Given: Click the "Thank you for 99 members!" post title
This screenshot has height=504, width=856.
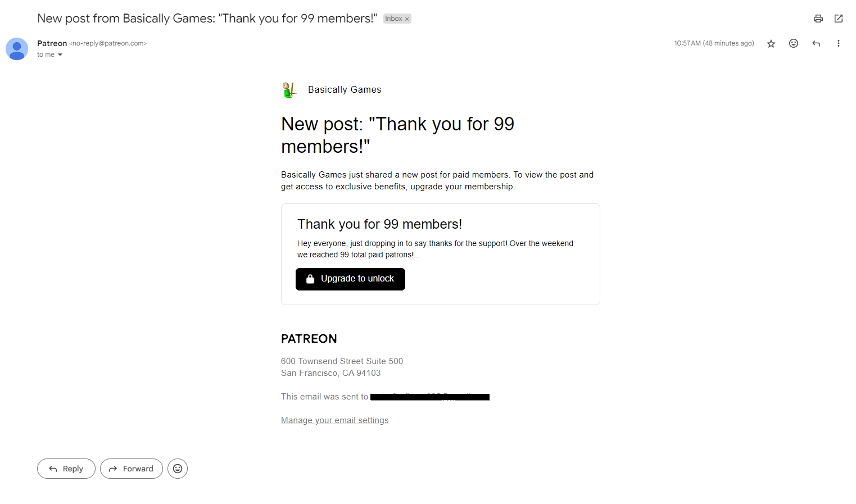Looking at the screenshot, I should 379,224.
